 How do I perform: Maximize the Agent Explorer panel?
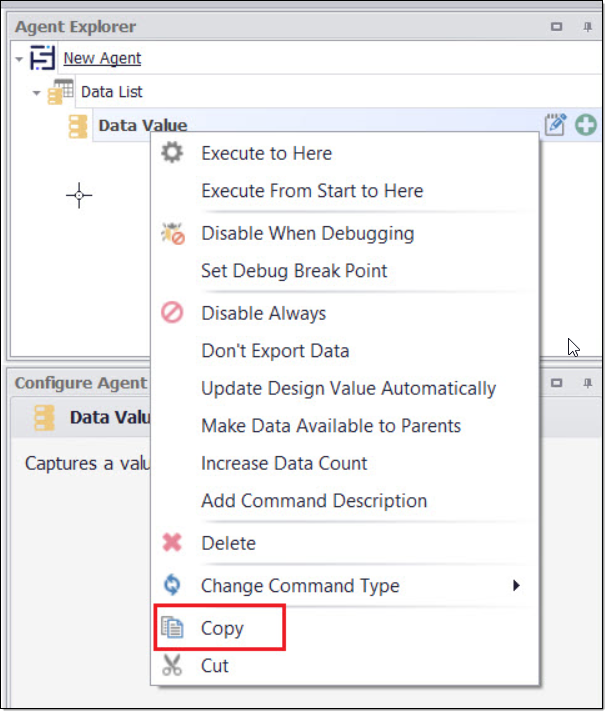click(557, 27)
